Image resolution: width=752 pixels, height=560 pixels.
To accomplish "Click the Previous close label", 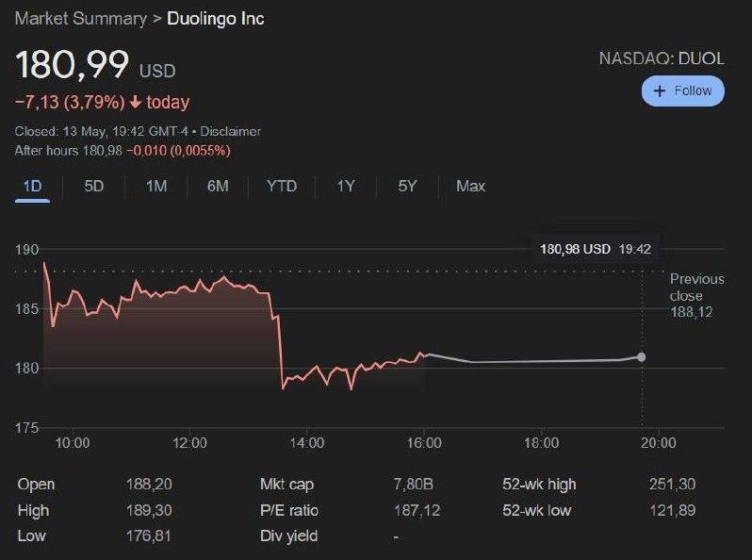I will pos(697,288).
